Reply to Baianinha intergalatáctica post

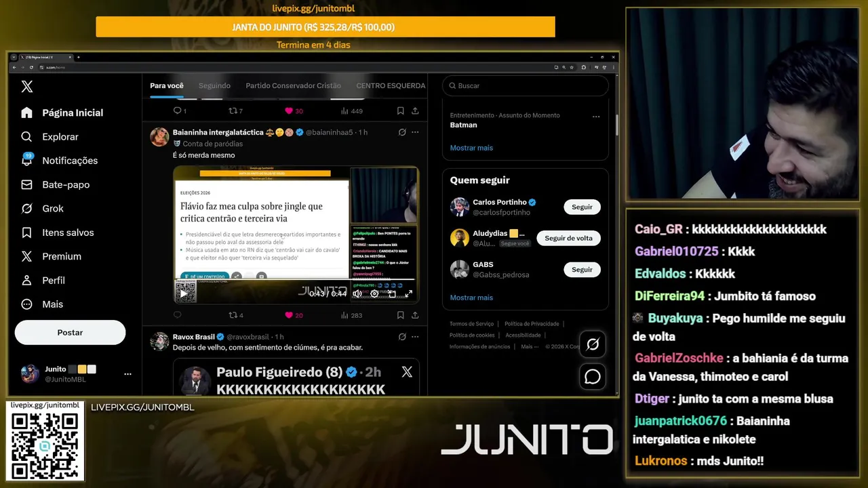pos(178,315)
